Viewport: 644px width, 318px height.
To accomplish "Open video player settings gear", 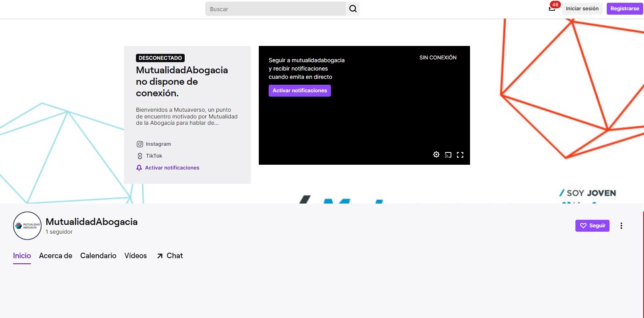I will click(436, 155).
